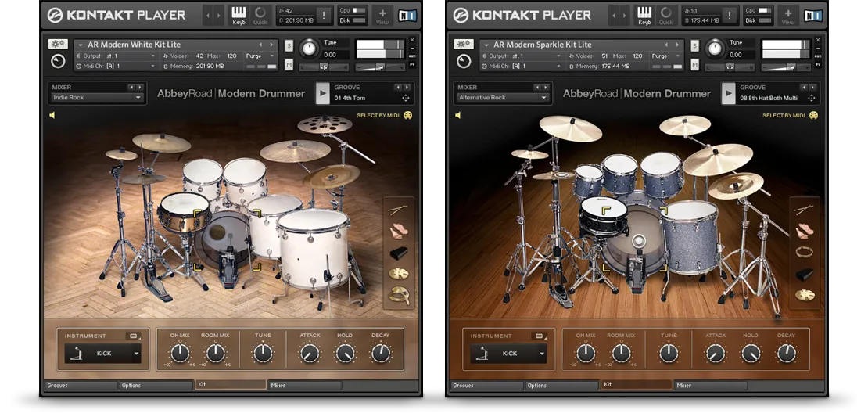The height and width of the screenshot is (417, 868).
Task: Select sticks percussion in White Kit side panel
Action: (397, 210)
